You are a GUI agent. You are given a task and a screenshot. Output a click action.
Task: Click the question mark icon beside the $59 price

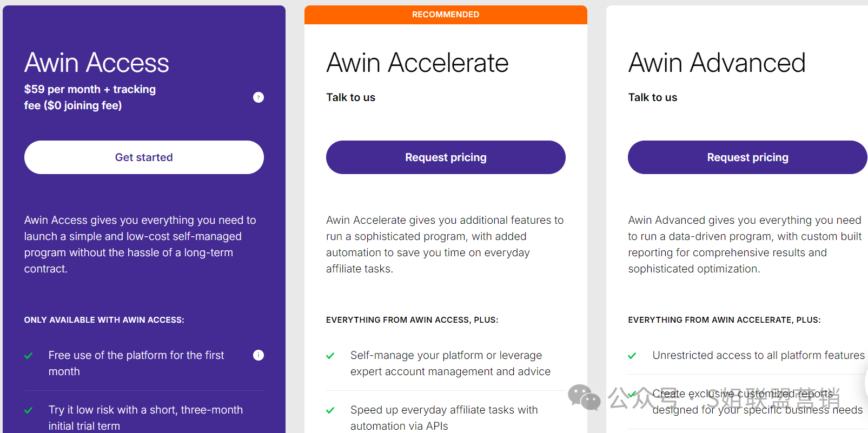point(259,97)
